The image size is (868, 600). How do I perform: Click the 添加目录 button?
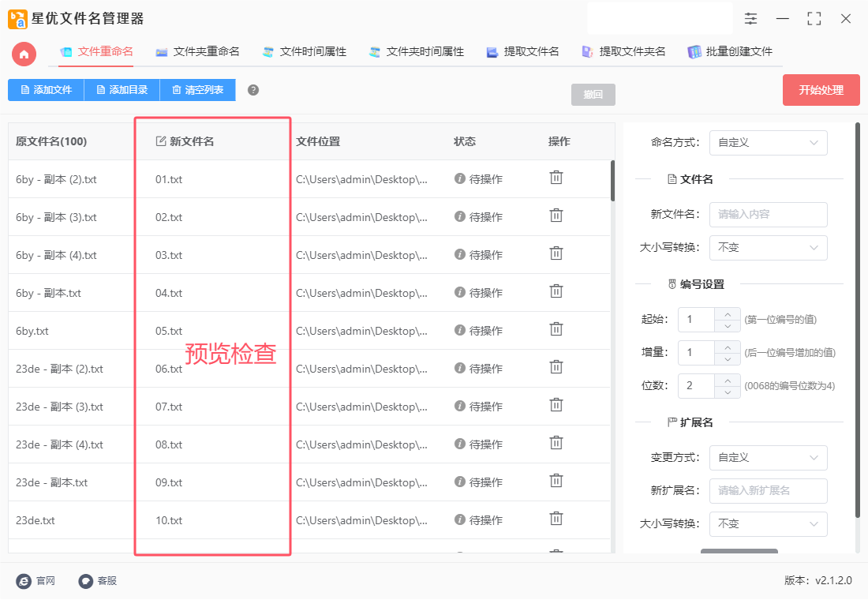tap(122, 90)
